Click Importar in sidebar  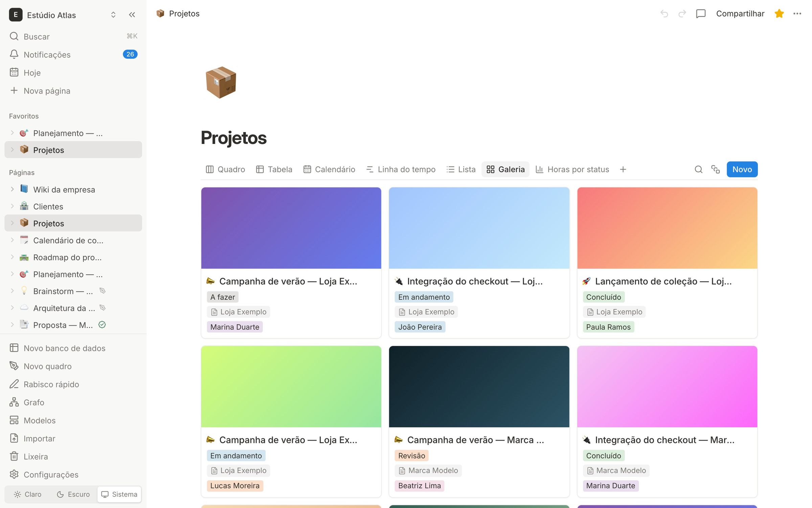click(x=73, y=438)
